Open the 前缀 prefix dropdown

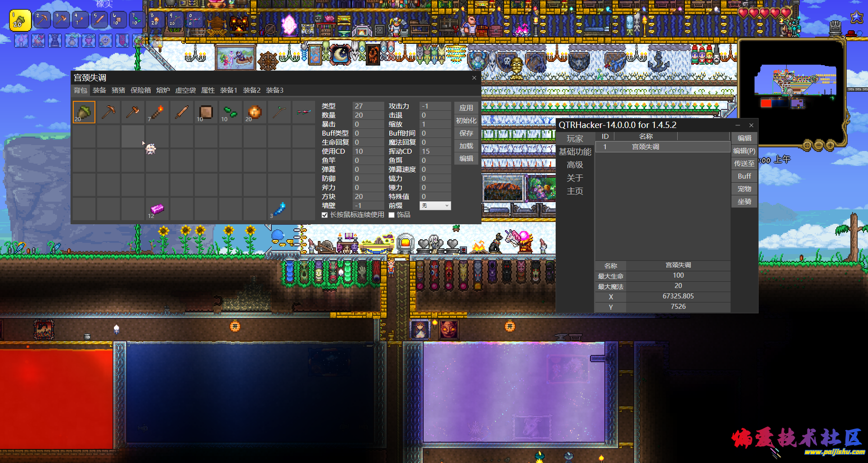[x=435, y=206]
